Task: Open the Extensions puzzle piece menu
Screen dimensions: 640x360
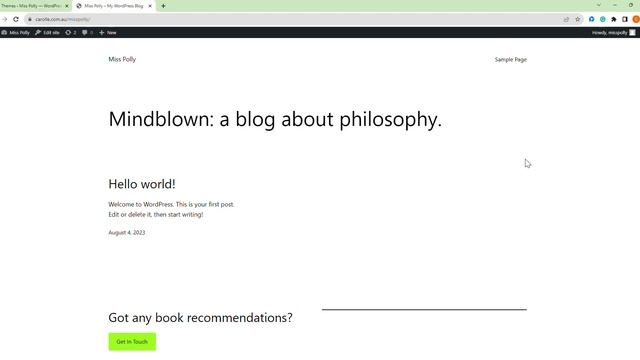Action: pos(613,19)
